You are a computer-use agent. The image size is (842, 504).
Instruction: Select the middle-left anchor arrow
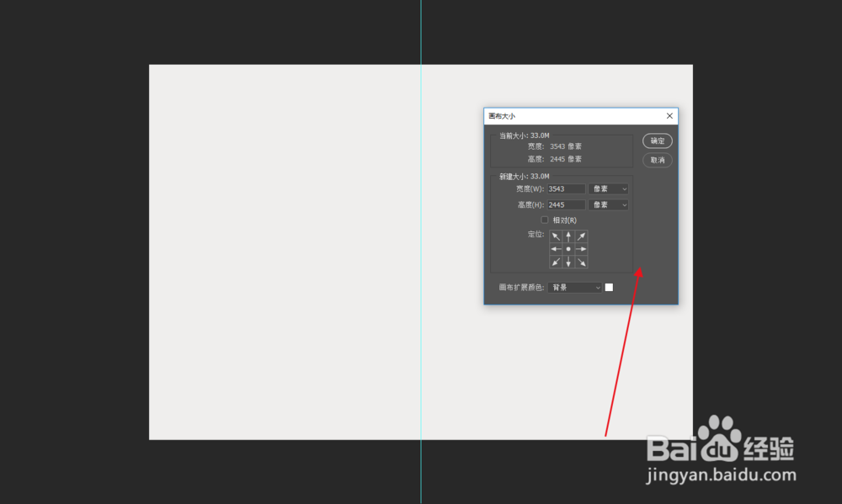[x=556, y=249]
